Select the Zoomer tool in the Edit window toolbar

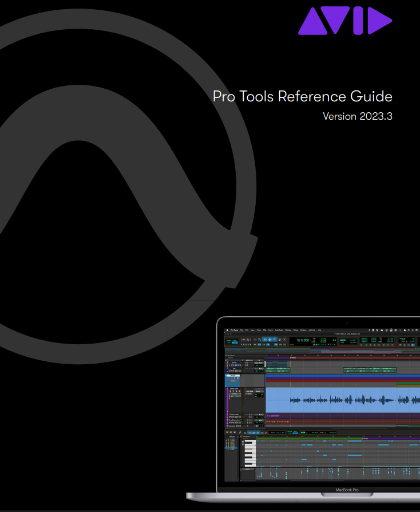pos(259,340)
